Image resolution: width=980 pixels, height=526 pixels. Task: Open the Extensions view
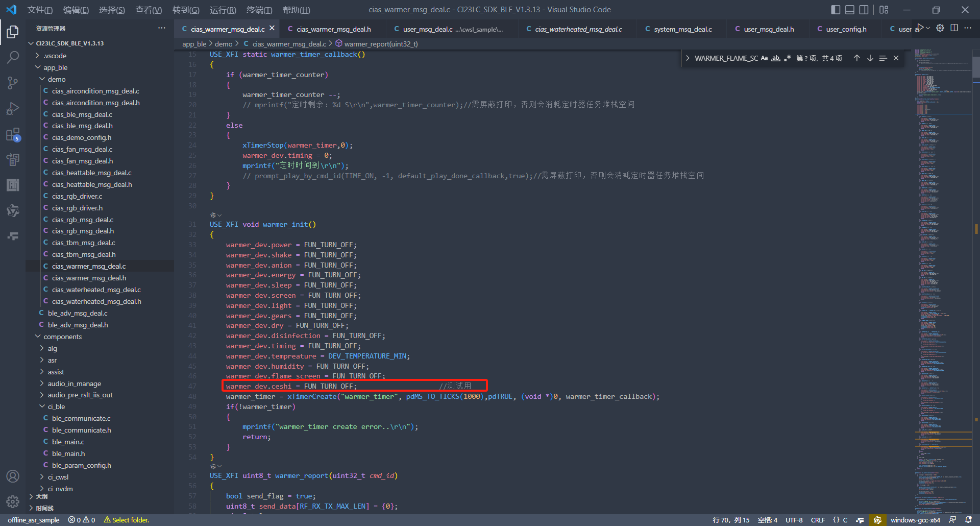tap(13, 135)
